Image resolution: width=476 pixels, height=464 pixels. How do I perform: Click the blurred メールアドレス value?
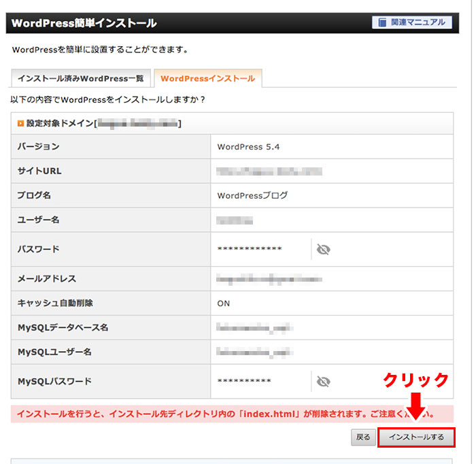pos(269,279)
